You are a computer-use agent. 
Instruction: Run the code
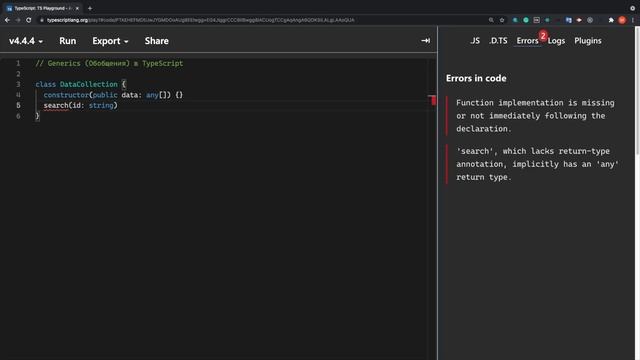[67, 41]
